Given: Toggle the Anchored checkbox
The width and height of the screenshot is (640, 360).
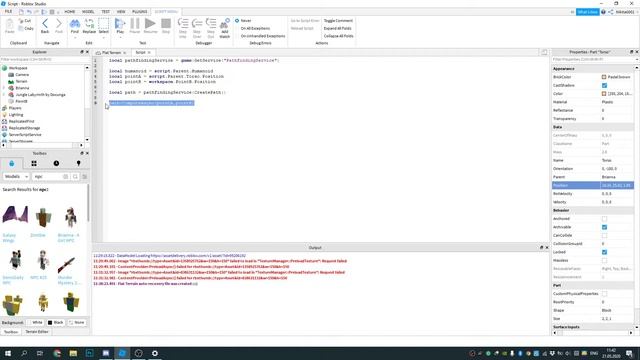Looking at the screenshot, I should (604, 219).
